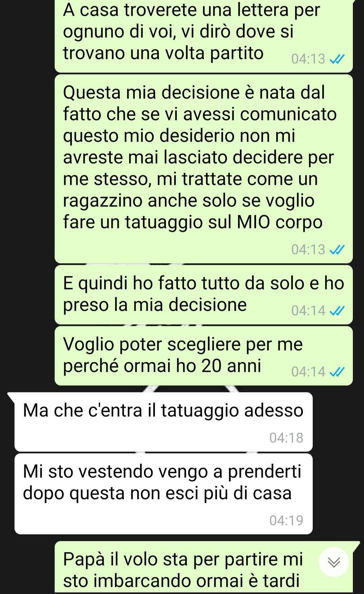
Task: Click blue read ticks on 'A casa troverete' message
Action: (x=337, y=60)
